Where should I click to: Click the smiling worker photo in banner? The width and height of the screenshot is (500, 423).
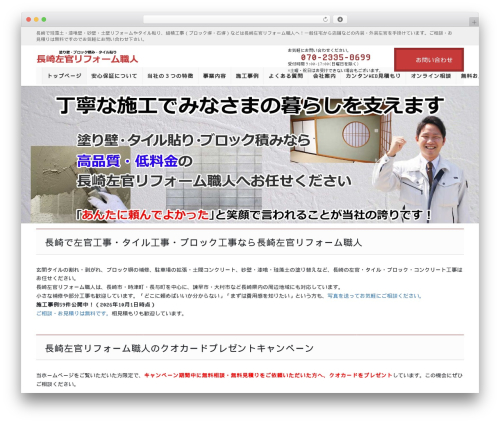point(422,170)
